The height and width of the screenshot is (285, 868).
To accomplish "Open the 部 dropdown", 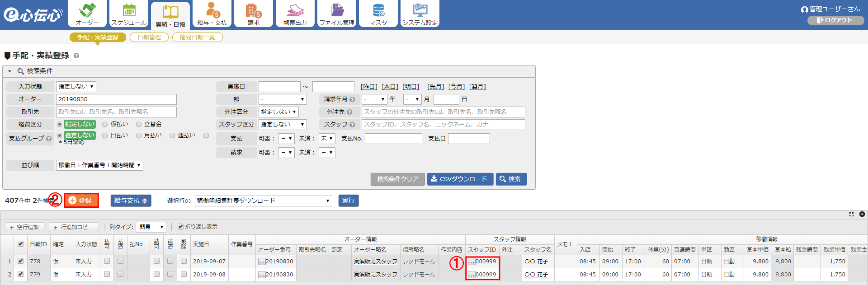I will point(283,99).
